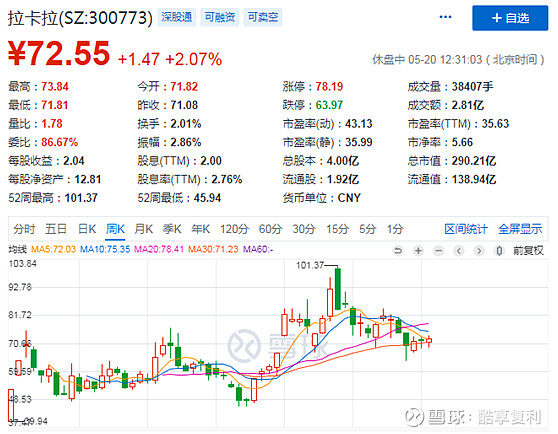Open the 区间统计 link
This screenshot has height=434, width=558.
pyautogui.click(x=466, y=229)
